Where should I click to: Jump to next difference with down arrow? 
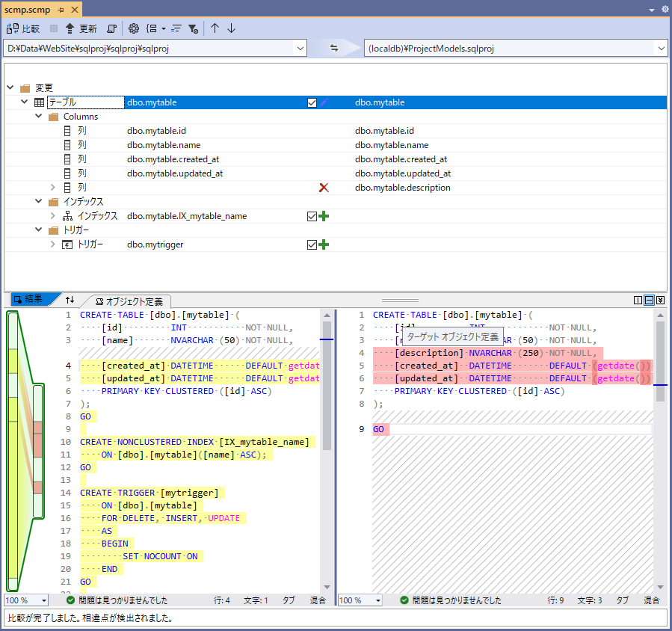[230, 28]
